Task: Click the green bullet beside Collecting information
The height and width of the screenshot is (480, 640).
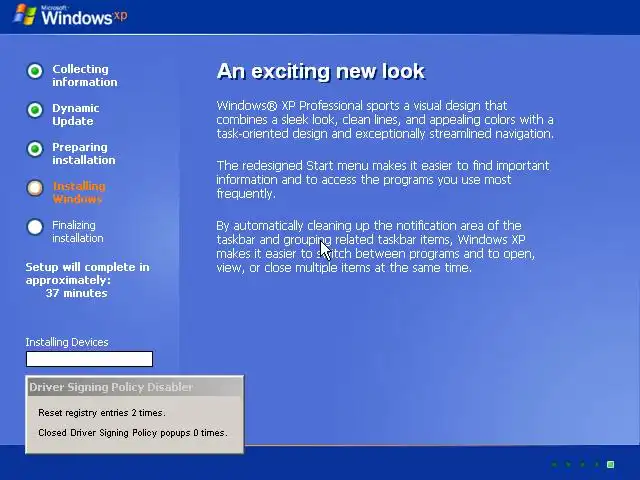Action: click(35, 71)
